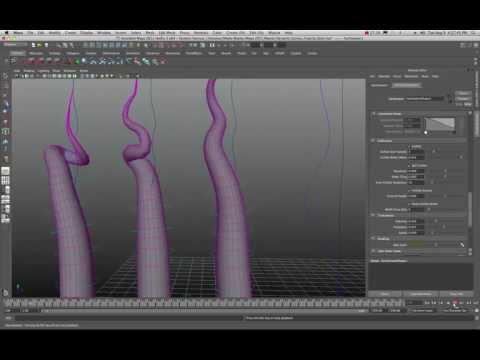Collapse the Collisions section in Attribute Editor
The width and height of the screenshot is (480, 360).
[x=373, y=141]
